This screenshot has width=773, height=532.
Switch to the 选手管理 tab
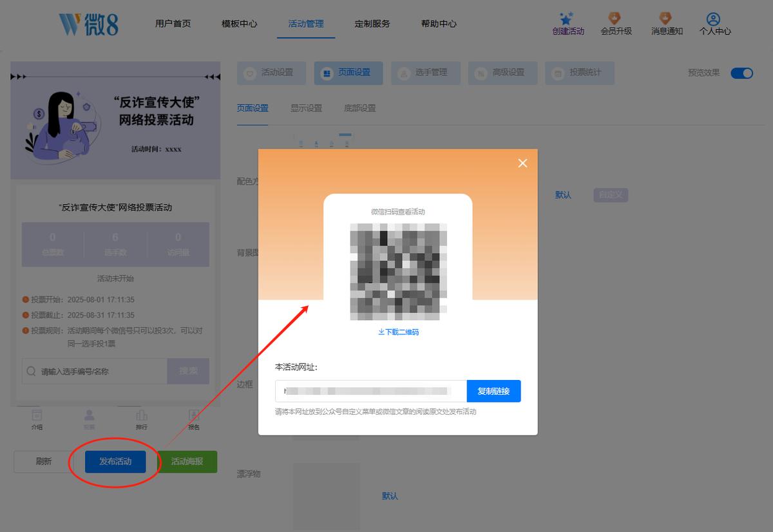coord(425,73)
